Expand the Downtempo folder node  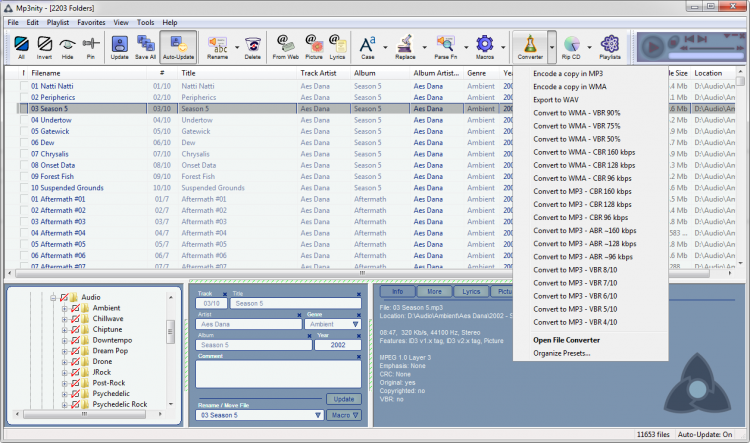tap(65, 341)
